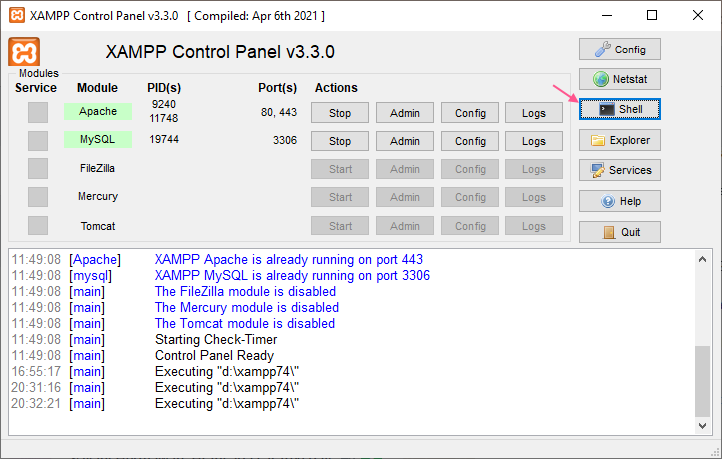Open the MySQL Config button

[x=470, y=141]
